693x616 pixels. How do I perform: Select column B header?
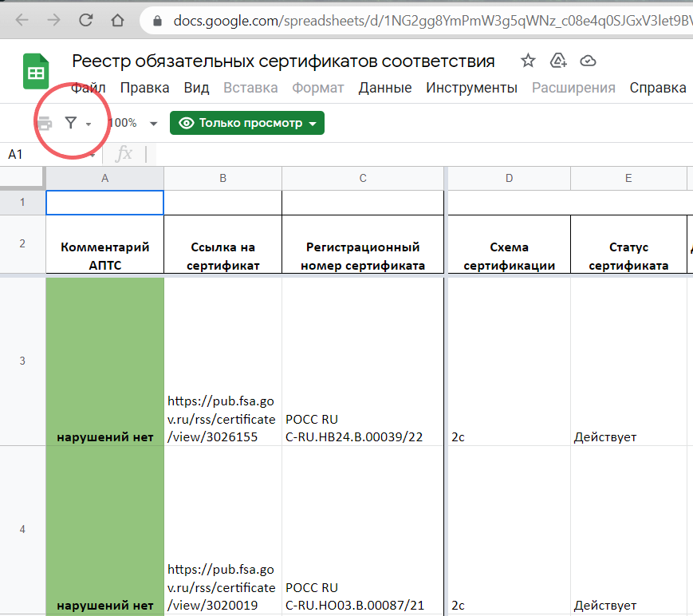(222, 178)
